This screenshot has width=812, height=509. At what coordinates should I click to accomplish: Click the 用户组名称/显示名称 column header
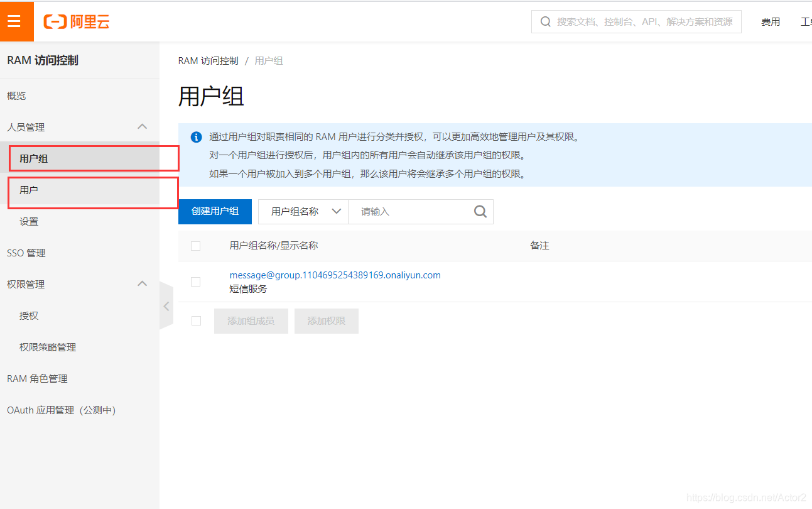pyautogui.click(x=274, y=246)
